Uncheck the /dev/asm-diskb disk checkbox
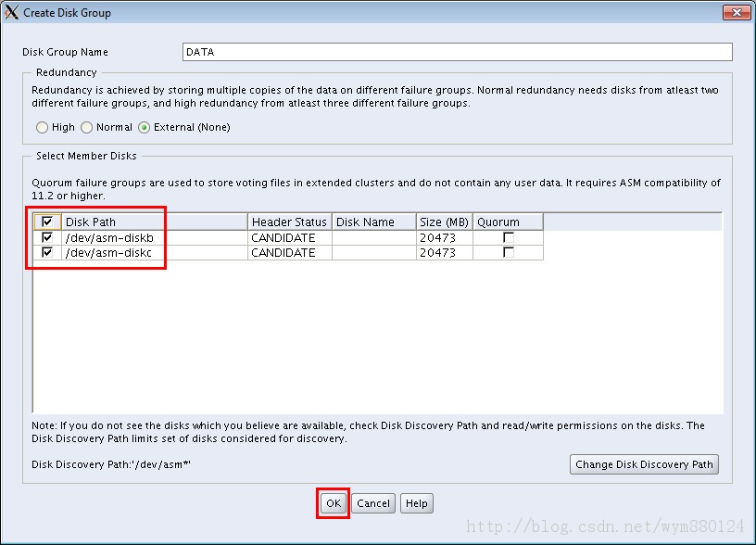Screen dimensions: 756x545 tap(46, 237)
